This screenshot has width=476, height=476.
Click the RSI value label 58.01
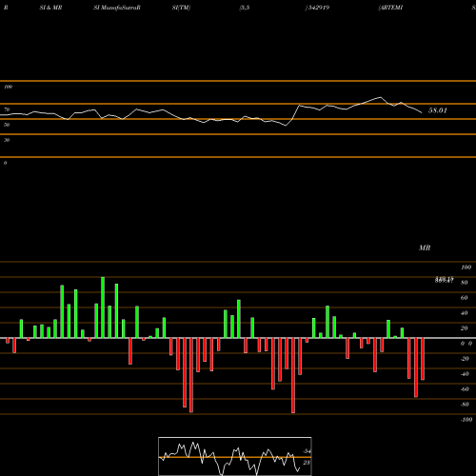coord(438,110)
